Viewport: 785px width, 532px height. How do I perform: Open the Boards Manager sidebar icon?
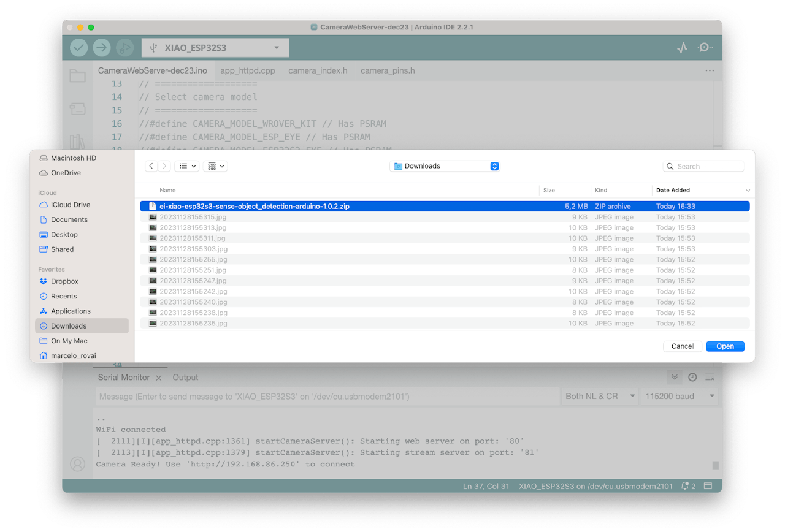point(77,109)
